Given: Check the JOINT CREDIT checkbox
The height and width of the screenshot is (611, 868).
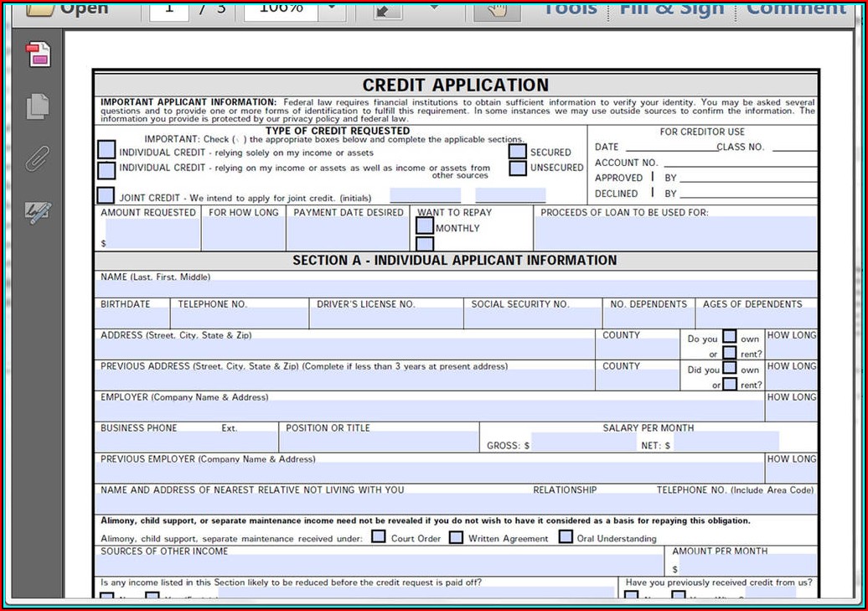Looking at the screenshot, I should [x=106, y=196].
